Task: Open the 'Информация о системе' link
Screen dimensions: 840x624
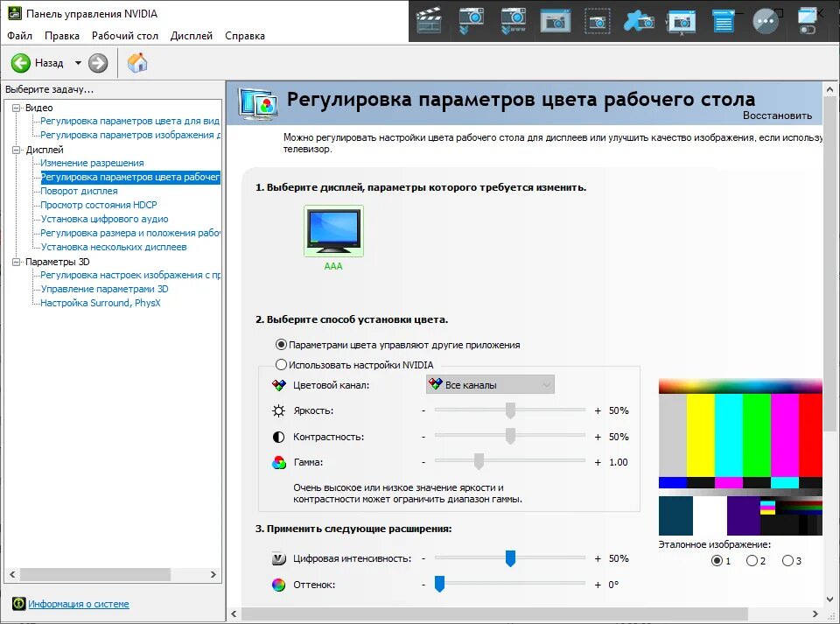Action: (x=79, y=604)
